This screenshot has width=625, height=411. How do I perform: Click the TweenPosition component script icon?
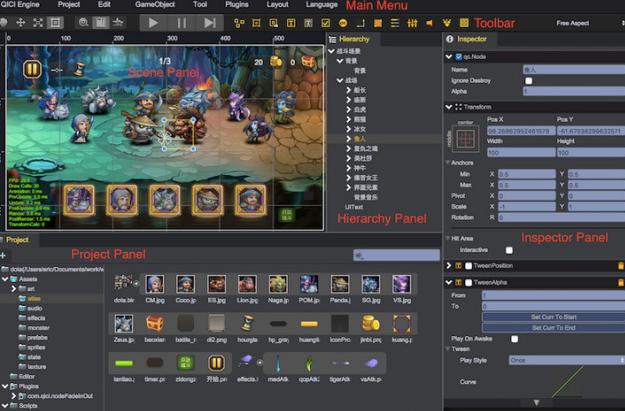pyautogui.click(x=459, y=265)
